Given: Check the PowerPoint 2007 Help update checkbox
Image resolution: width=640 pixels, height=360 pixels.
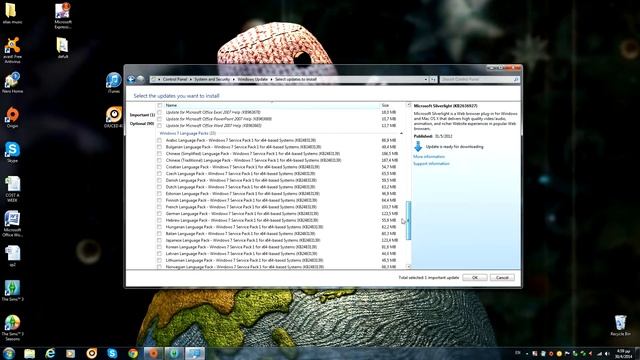Looking at the screenshot, I should [x=160, y=119].
